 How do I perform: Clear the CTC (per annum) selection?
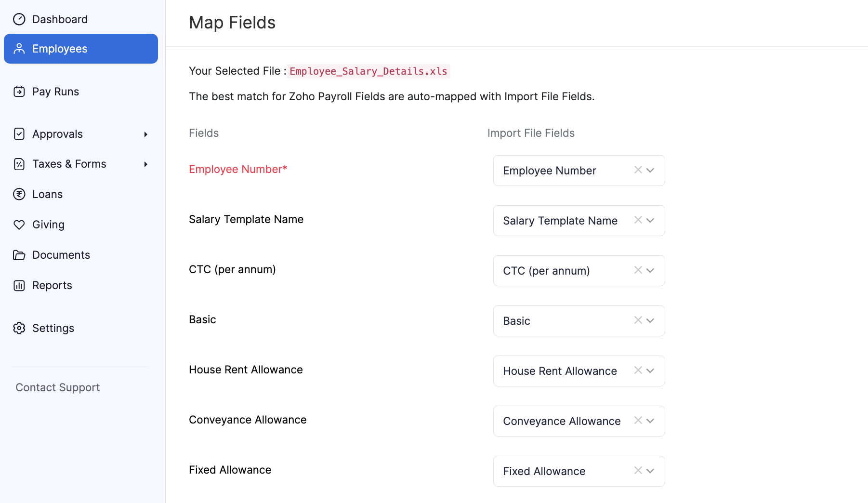tap(638, 270)
